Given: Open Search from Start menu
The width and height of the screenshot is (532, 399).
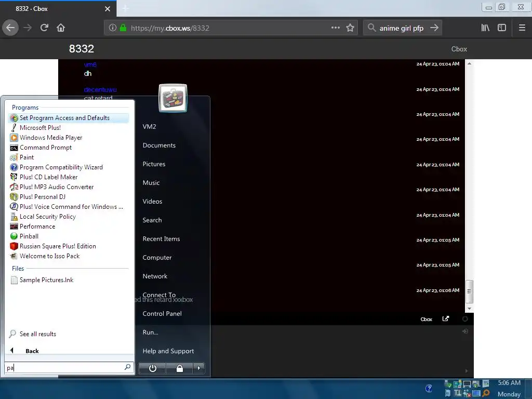Looking at the screenshot, I should 152,220.
